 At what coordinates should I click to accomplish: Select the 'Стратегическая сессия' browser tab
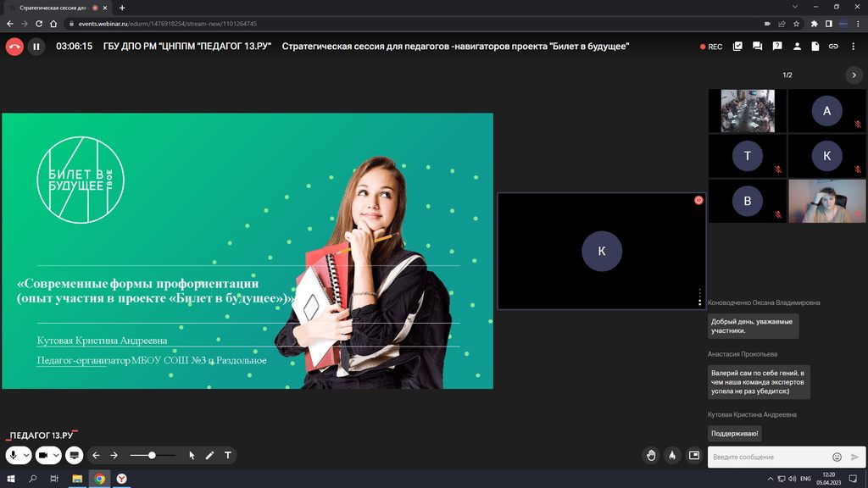tap(55, 8)
